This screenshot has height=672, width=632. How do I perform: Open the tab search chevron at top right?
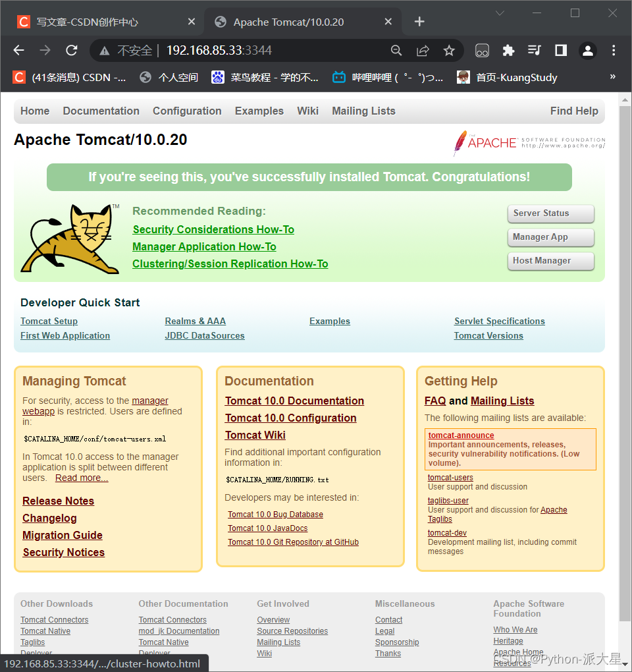(x=499, y=13)
